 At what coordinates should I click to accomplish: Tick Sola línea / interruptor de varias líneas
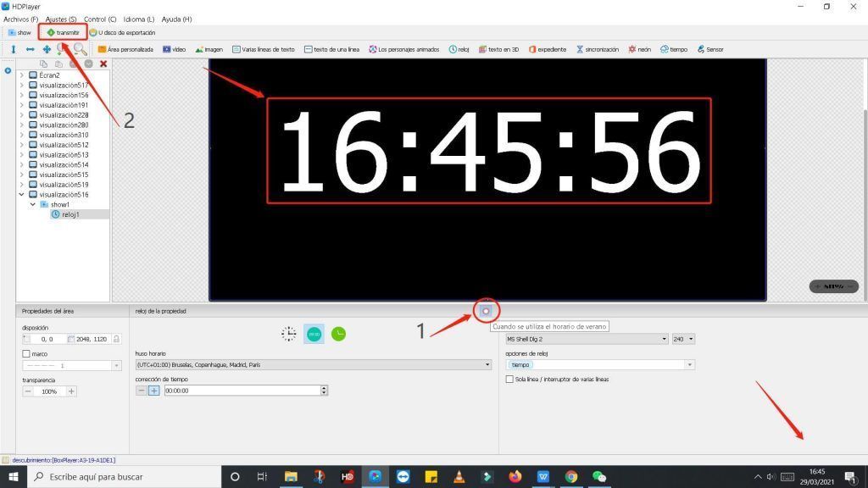509,379
